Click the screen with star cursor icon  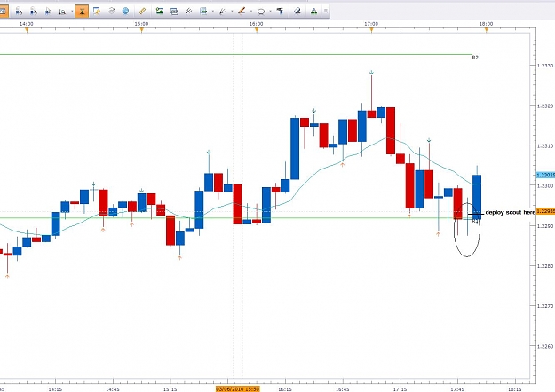(x=96, y=12)
